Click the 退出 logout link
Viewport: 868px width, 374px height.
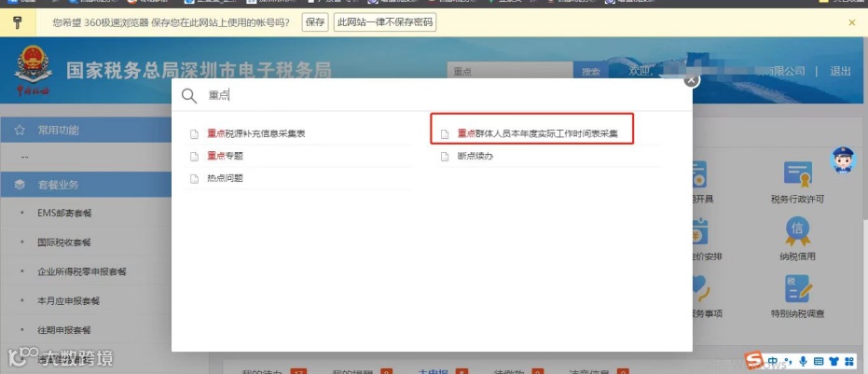click(840, 71)
